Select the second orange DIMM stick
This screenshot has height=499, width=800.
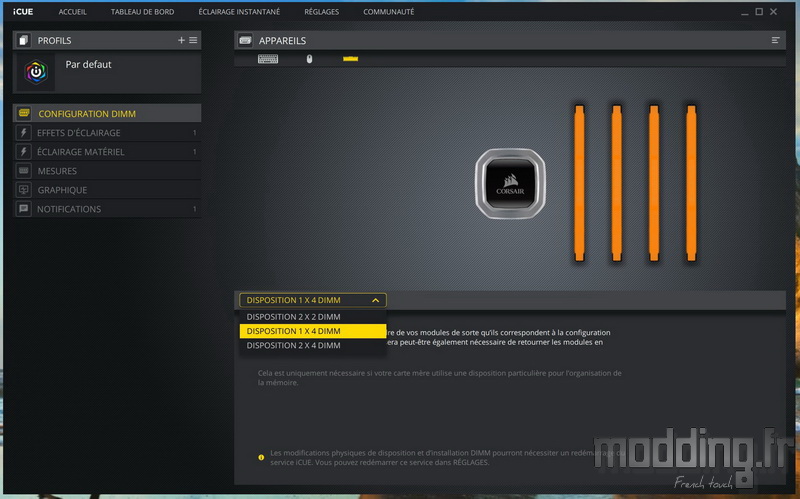tap(616, 184)
